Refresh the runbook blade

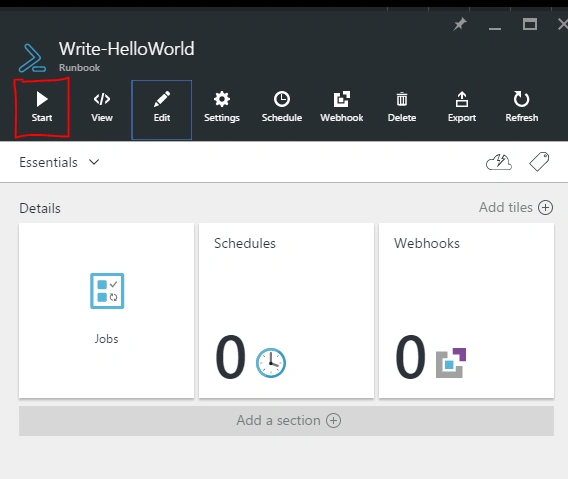(x=522, y=108)
